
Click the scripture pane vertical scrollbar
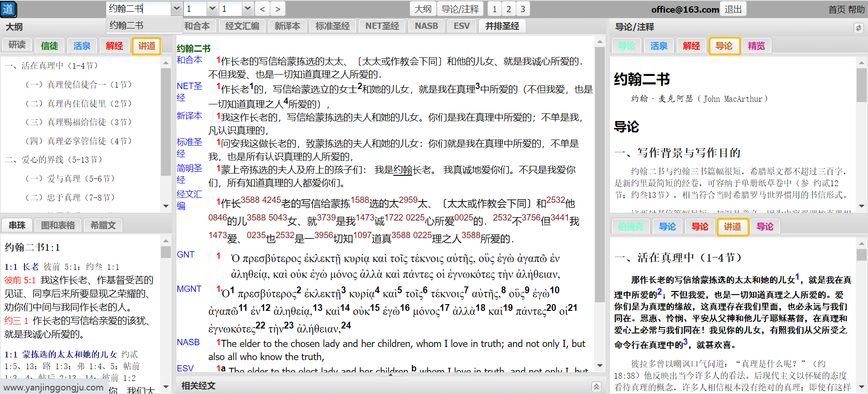600,181
